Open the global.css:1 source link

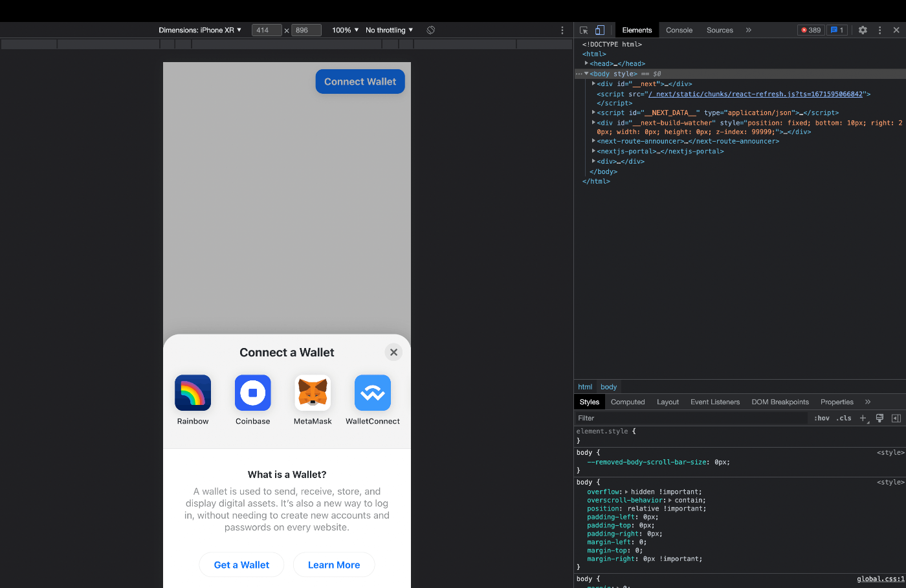pos(880,579)
